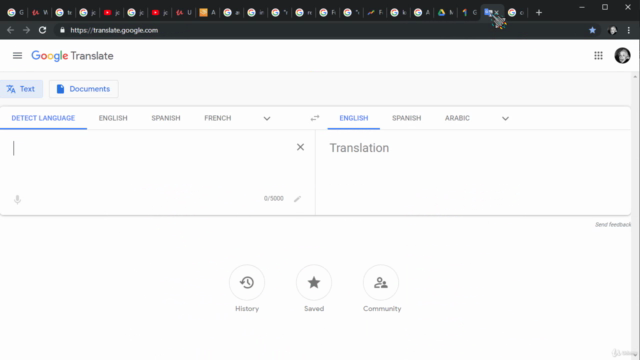
Task: Switch to the orange icon tab
Action: [x=207, y=13]
